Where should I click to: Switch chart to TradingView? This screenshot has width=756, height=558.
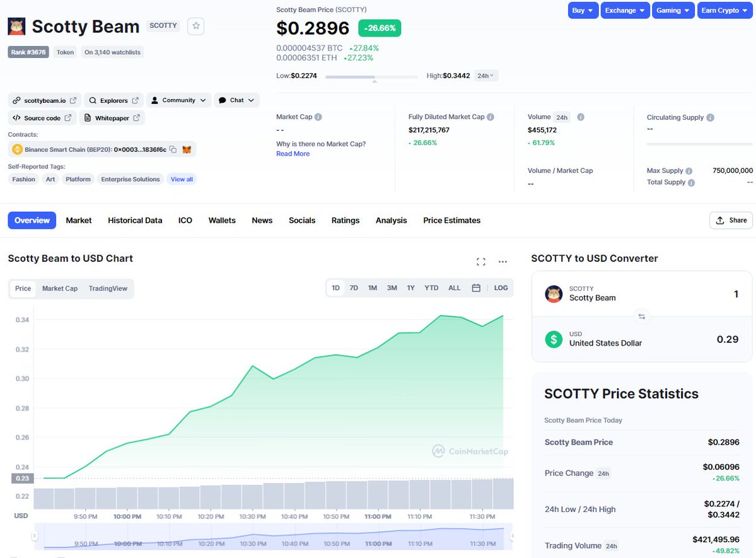tap(108, 288)
